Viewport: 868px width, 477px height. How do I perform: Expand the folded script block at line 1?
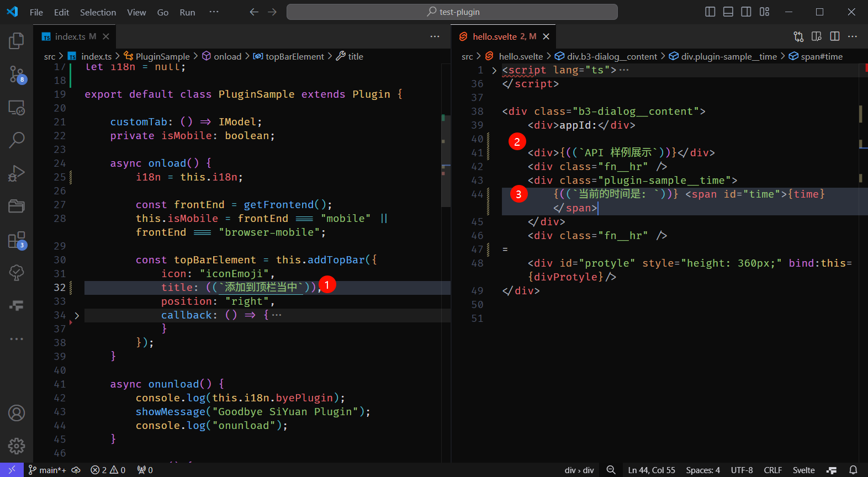[494, 70]
